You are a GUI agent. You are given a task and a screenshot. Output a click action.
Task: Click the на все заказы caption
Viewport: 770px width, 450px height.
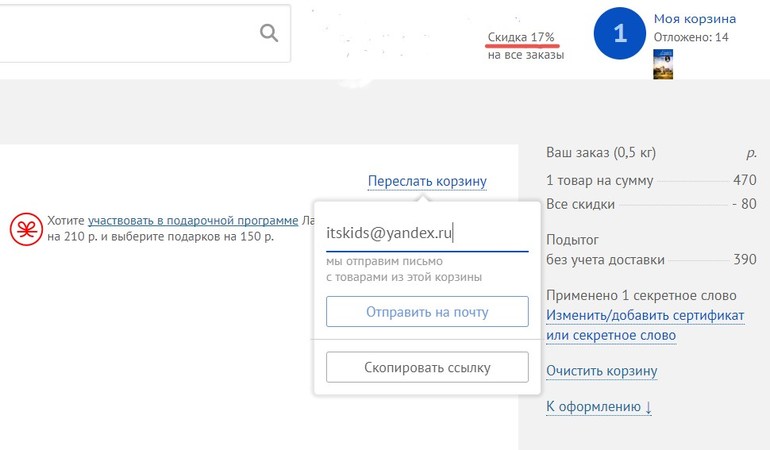click(526, 55)
